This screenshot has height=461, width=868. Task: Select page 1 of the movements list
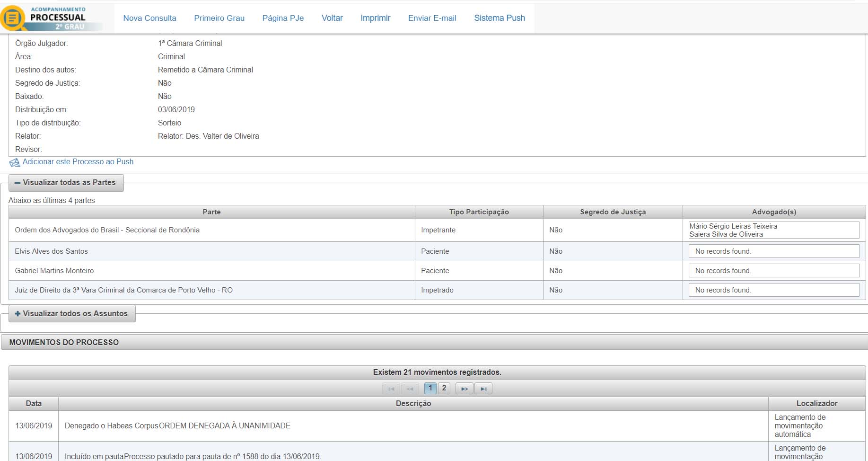coord(430,388)
